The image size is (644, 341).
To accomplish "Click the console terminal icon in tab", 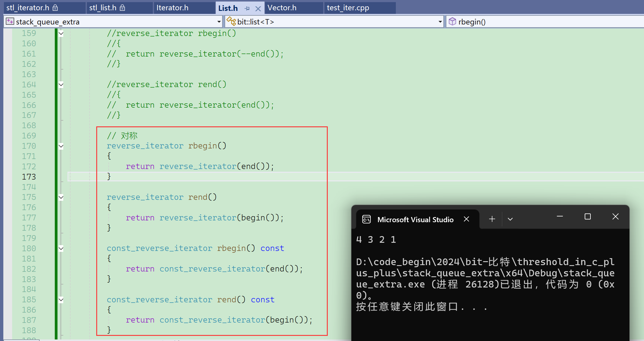I will pyautogui.click(x=366, y=219).
